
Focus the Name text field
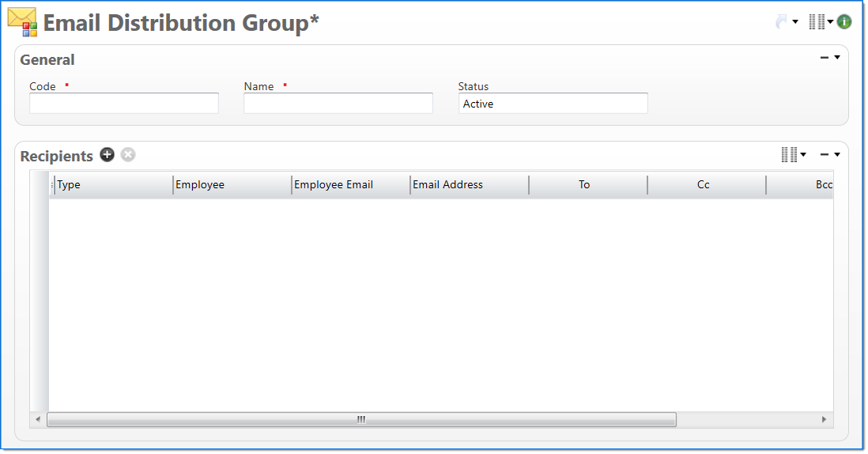coord(338,104)
